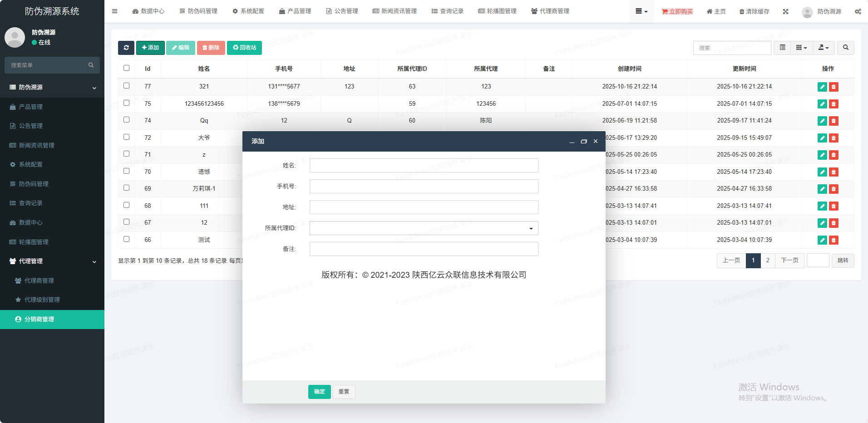Open 数据中心 in top navigation
Screen dimensions: 868x423
(x=148, y=11)
